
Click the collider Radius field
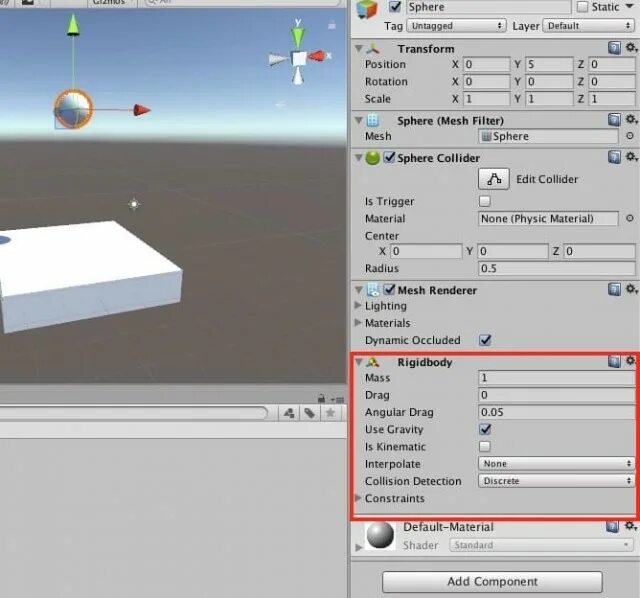tap(556, 268)
